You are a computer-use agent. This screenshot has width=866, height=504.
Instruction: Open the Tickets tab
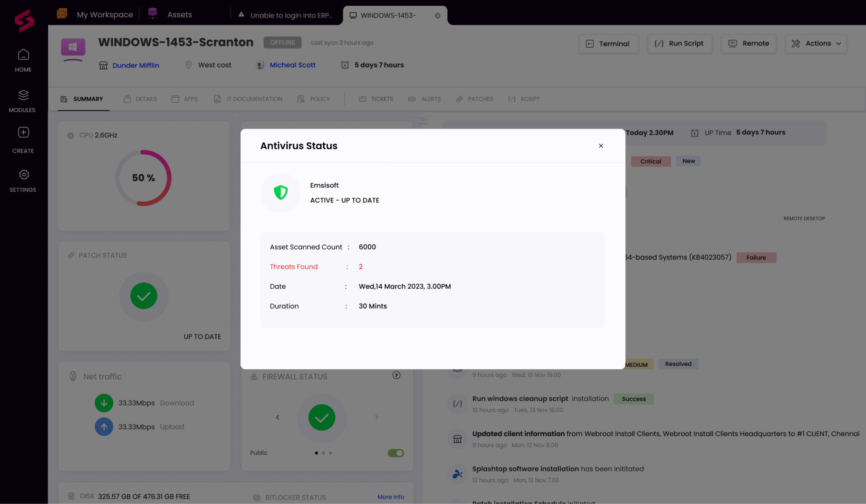coord(376,99)
